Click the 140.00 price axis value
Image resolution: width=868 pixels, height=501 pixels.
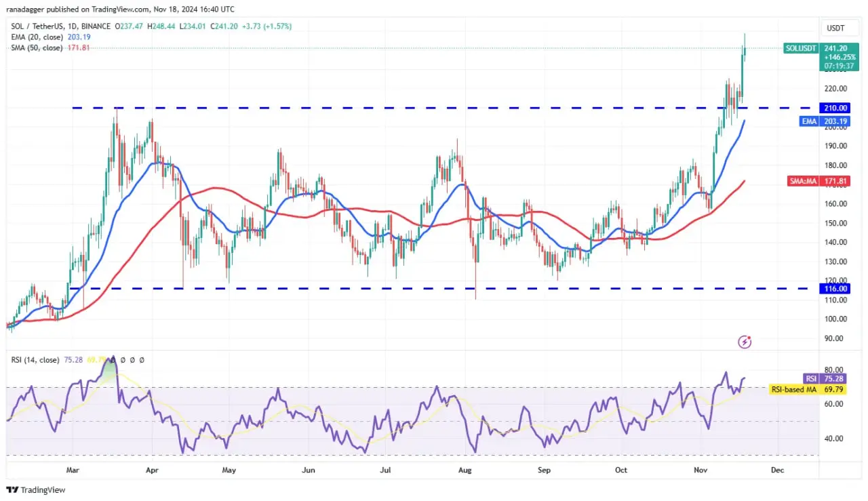pyautogui.click(x=834, y=242)
